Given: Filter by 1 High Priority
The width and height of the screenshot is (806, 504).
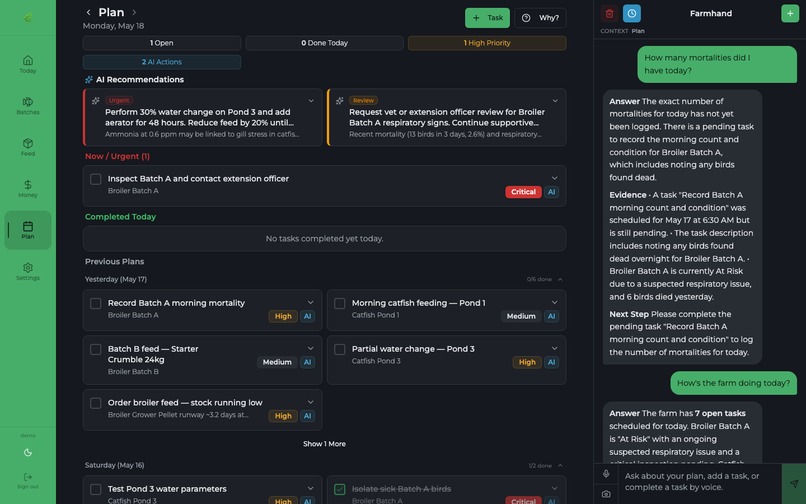Looking at the screenshot, I should [487, 43].
